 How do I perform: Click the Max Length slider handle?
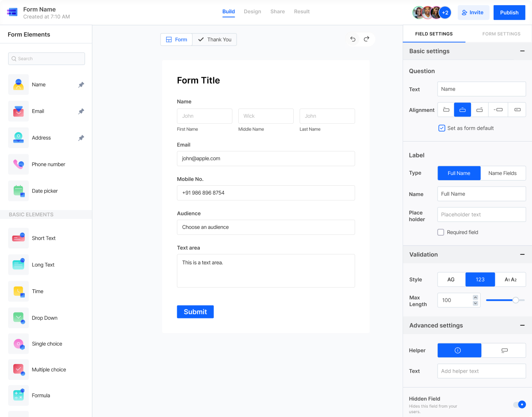[x=516, y=300]
